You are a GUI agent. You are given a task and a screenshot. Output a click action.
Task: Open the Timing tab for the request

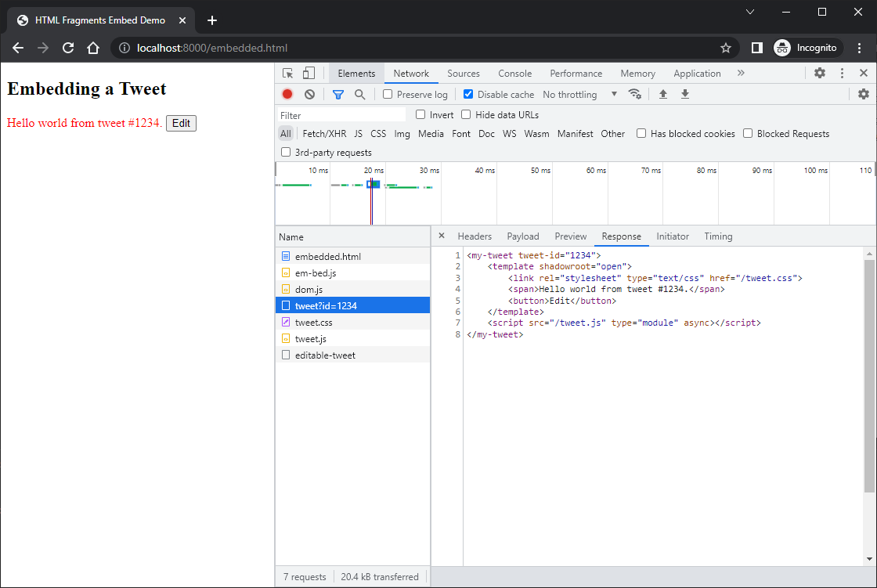coord(718,236)
